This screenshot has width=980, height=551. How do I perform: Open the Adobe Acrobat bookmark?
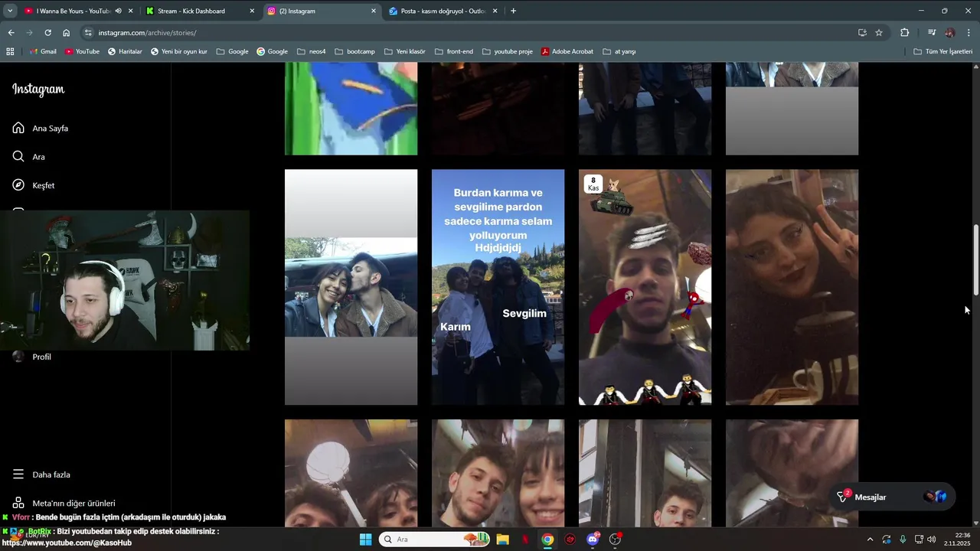point(567,51)
